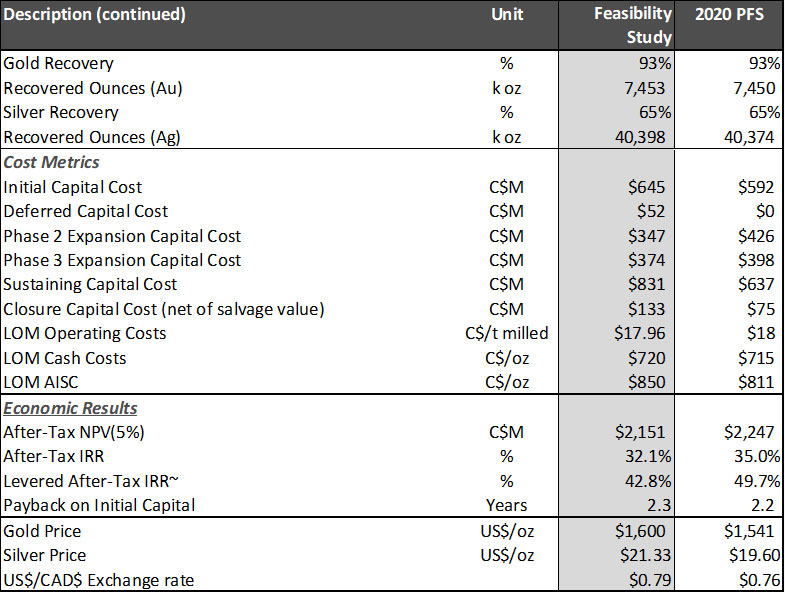Select the 'C$/t milled' unit cell

pyautogui.click(x=507, y=333)
